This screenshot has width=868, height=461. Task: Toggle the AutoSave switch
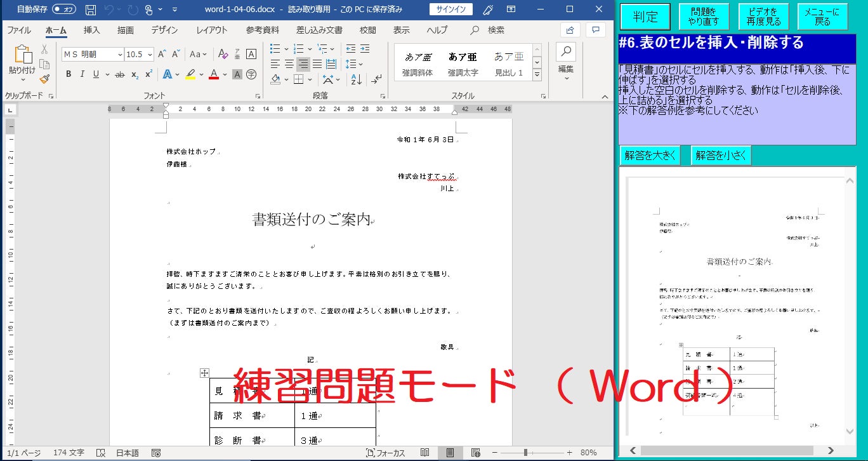tap(64, 10)
